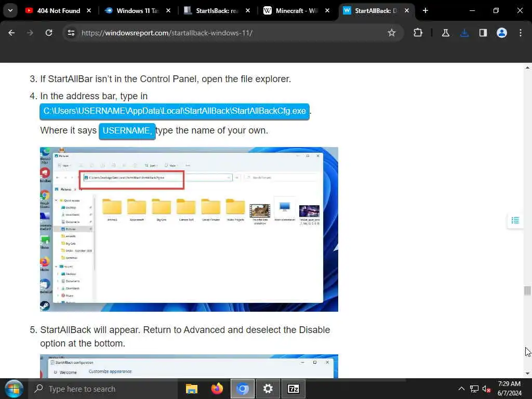Open Chrome Labs flask icon
The width and height of the screenshot is (532, 399).
click(445, 33)
